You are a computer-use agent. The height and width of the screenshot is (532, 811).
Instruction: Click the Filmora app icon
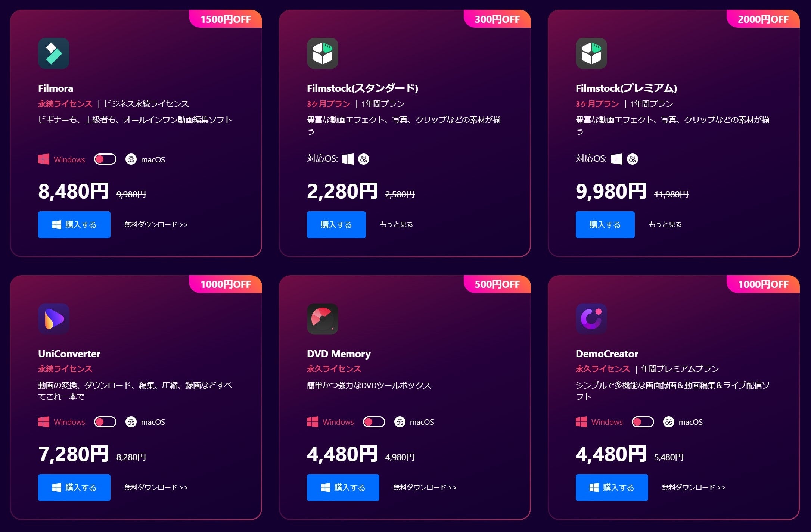pos(54,53)
